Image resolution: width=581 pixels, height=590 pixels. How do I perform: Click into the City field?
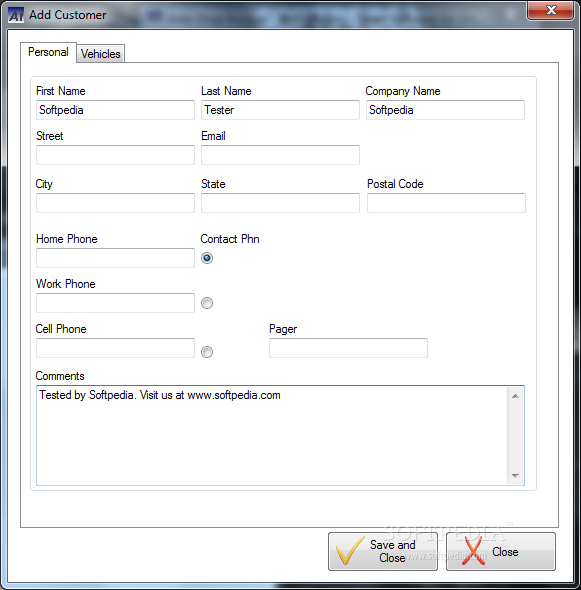[115, 203]
